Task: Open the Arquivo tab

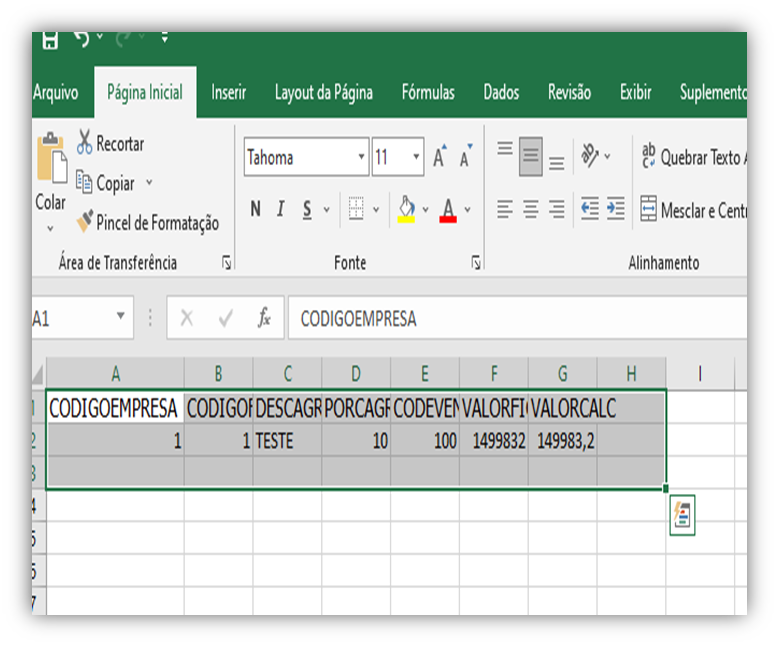Action: 56,92
